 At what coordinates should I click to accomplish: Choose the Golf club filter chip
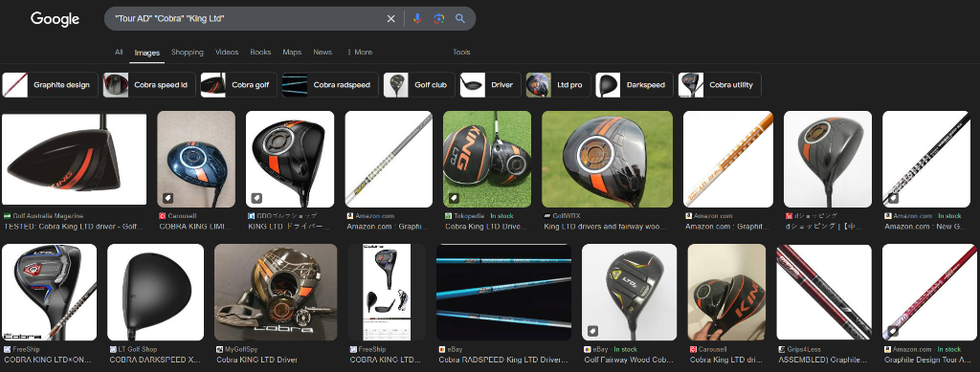click(419, 85)
